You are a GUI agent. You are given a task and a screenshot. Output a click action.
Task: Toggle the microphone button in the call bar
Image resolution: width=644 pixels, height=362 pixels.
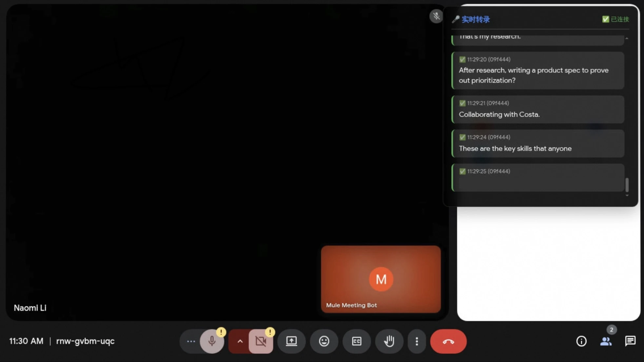[x=212, y=341]
